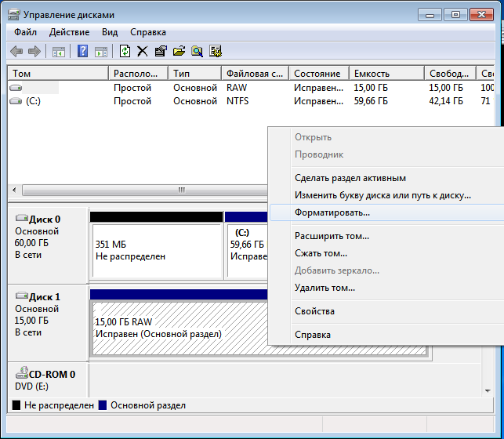Open the Вид menu
The height and width of the screenshot is (439, 504).
(x=110, y=32)
